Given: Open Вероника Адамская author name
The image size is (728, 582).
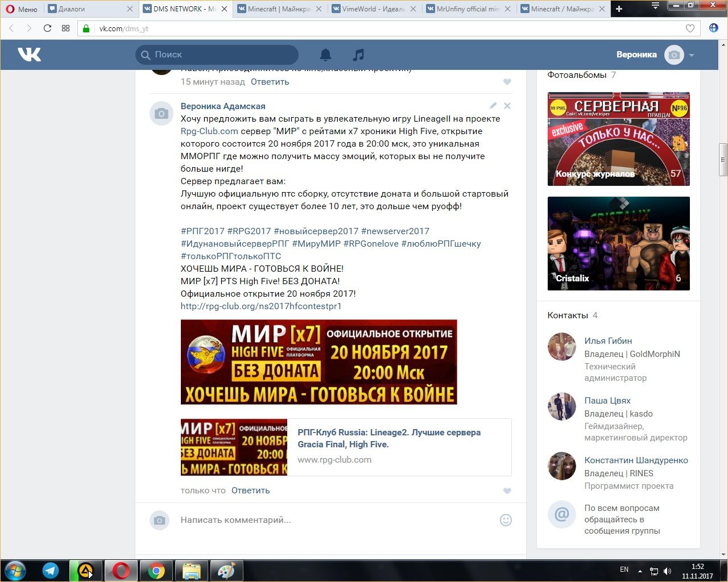Looking at the screenshot, I should [x=223, y=106].
